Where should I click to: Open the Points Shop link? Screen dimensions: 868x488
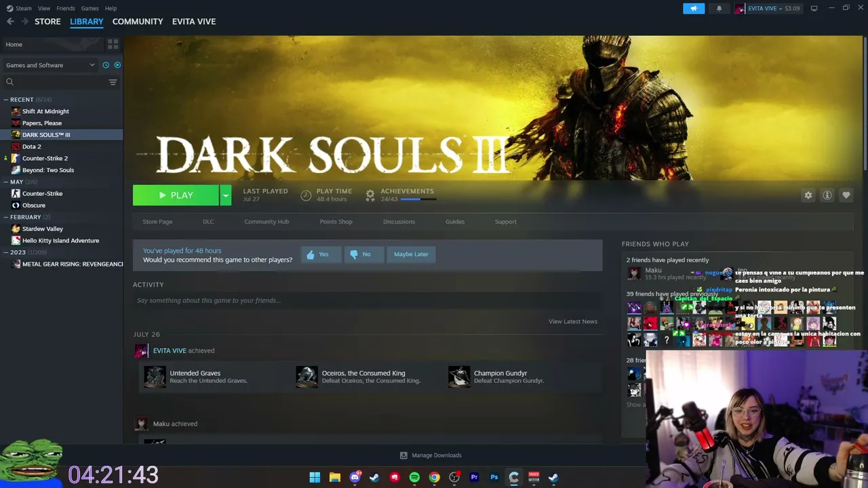[336, 222]
